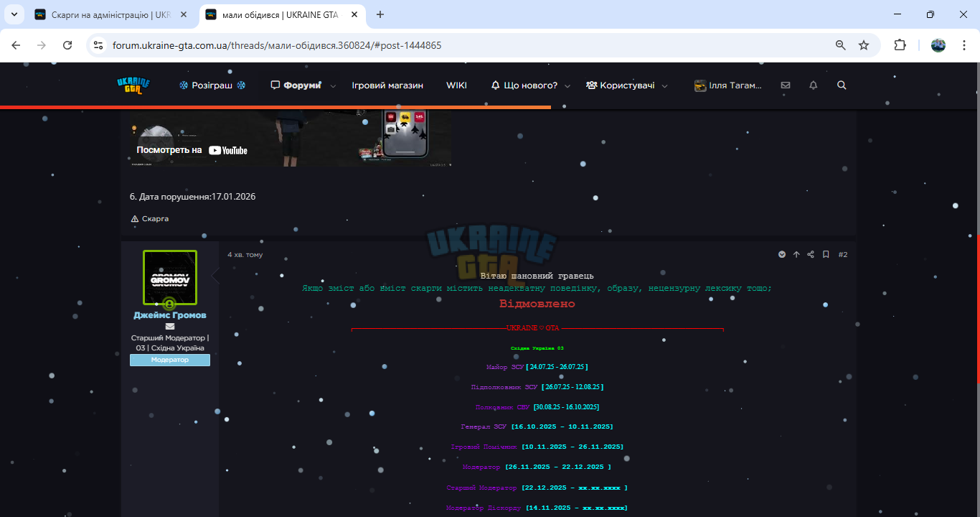Click the Підполковник ЗСУ line
The width and height of the screenshot is (980, 517).
(537, 387)
